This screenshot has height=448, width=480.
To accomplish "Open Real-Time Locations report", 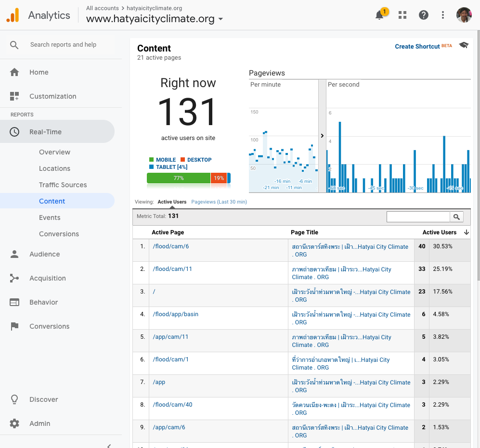I will click(x=54, y=168).
